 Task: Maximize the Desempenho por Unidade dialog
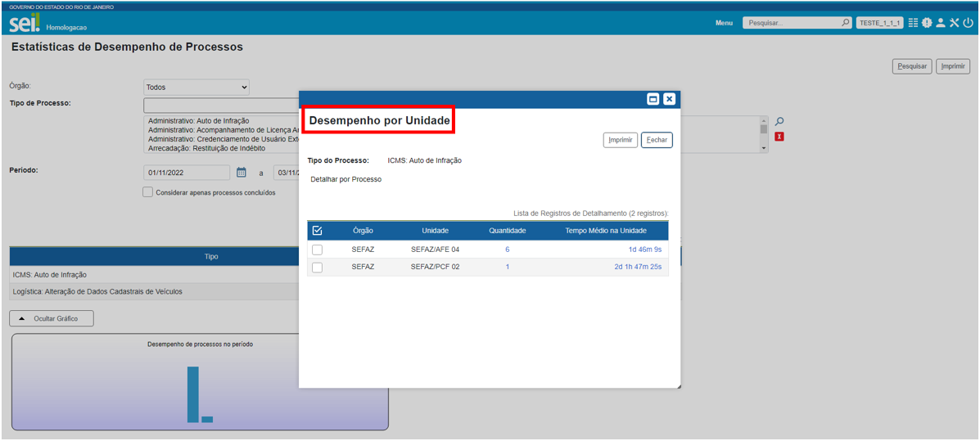[x=653, y=99]
